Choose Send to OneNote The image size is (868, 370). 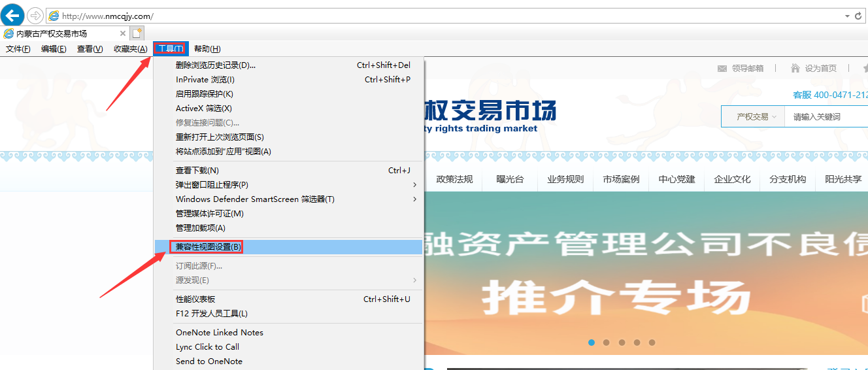click(x=289, y=362)
